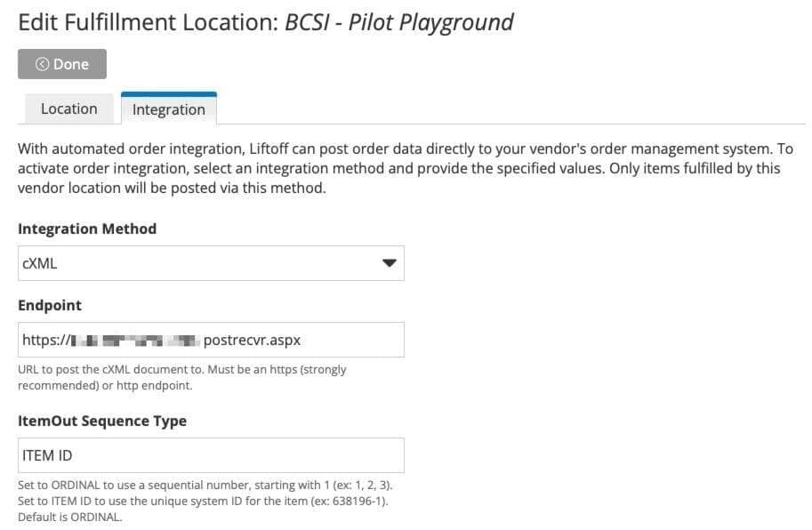Click the Integration Method label
812x530 pixels.
87,229
